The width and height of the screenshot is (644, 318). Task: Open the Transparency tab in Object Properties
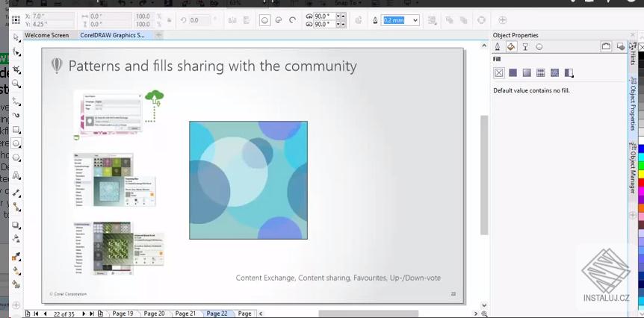tap(525, 47)
